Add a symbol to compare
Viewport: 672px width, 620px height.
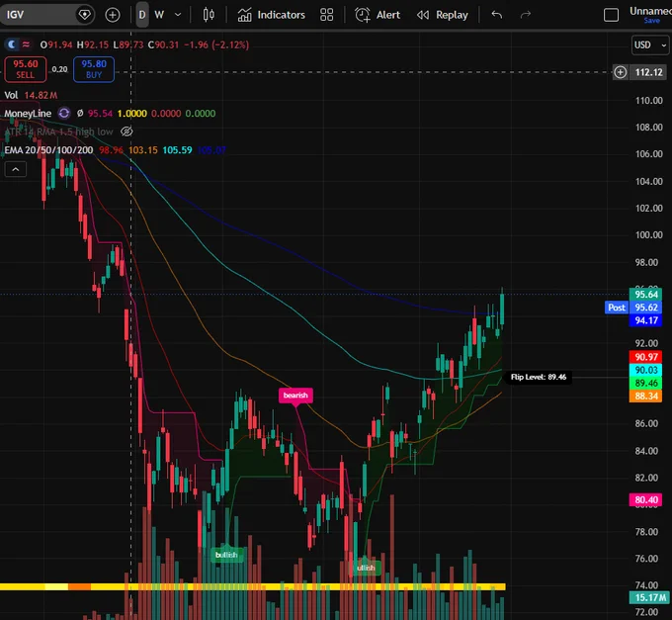pyautogui.click(x=113, y=15)
